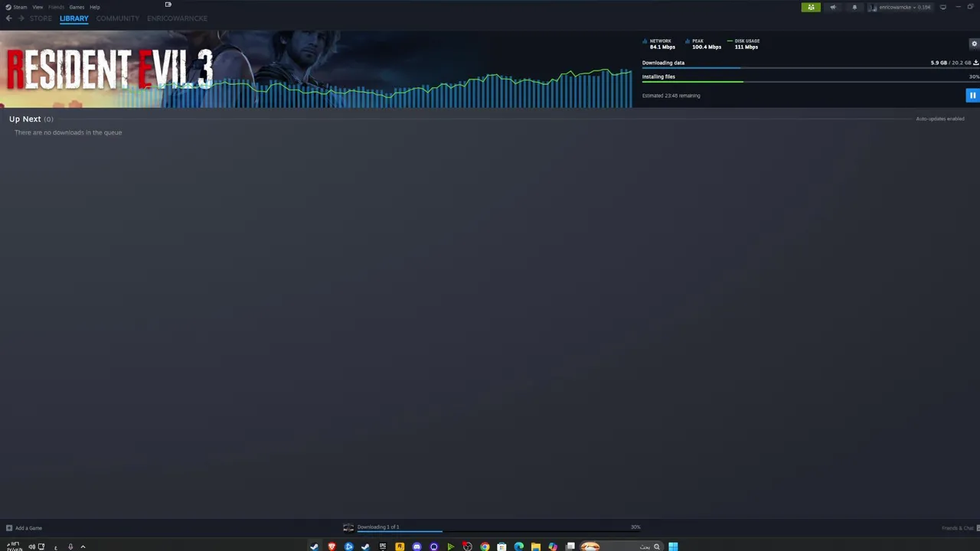Open Brave browser from taskbar
Viewport: 980px width, 551px height.
point(332,546)
